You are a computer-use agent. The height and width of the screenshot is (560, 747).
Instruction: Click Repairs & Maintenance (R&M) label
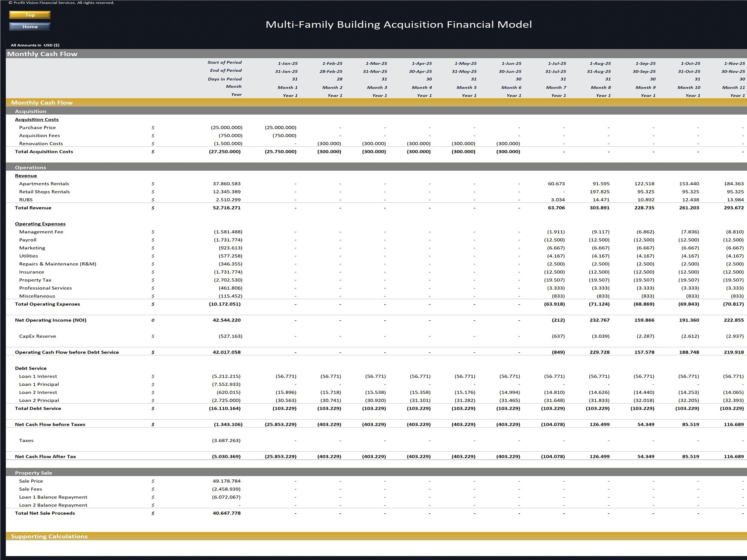[x=58, y=264]
